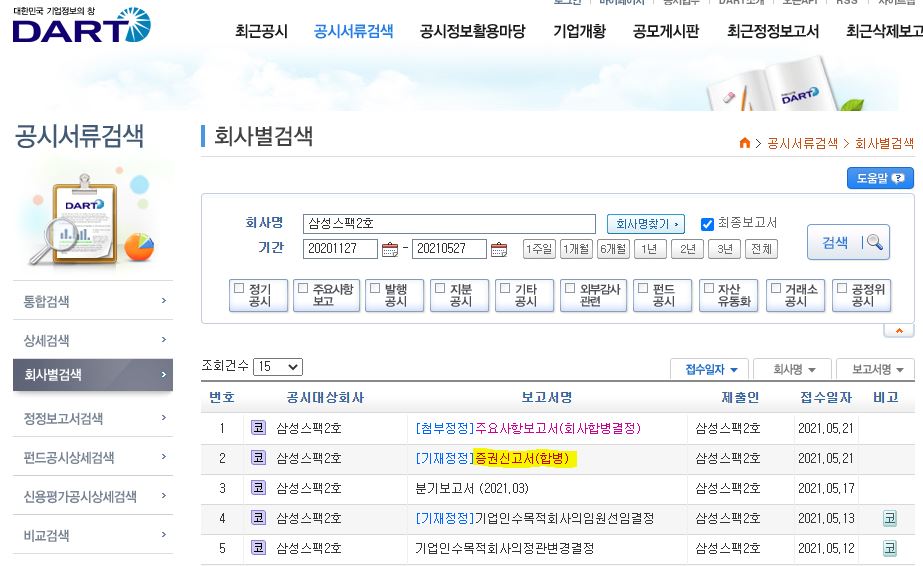Check the 자산유동화 filter

(x=709, y=288)
